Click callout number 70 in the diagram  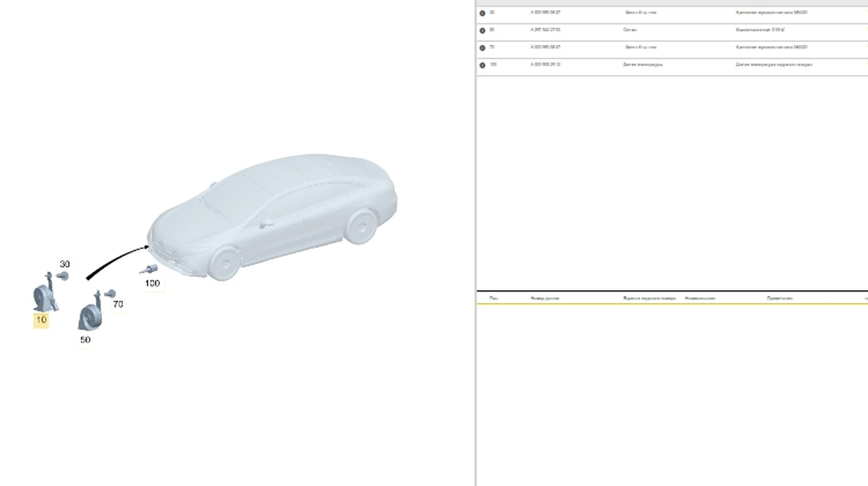118,304
